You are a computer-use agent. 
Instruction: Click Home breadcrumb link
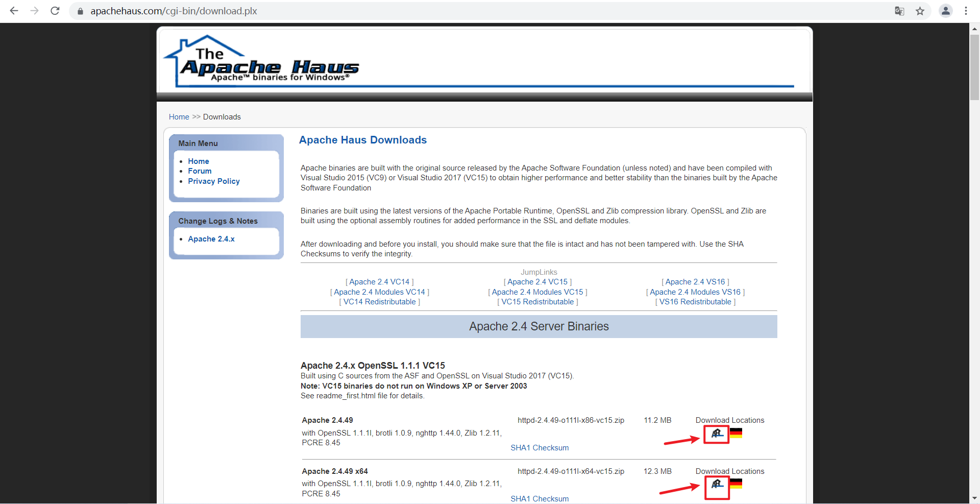[179, 117]
